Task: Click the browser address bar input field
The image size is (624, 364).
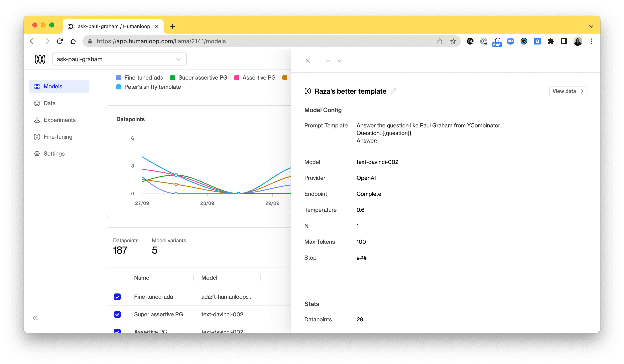Action: coord(261,41)
